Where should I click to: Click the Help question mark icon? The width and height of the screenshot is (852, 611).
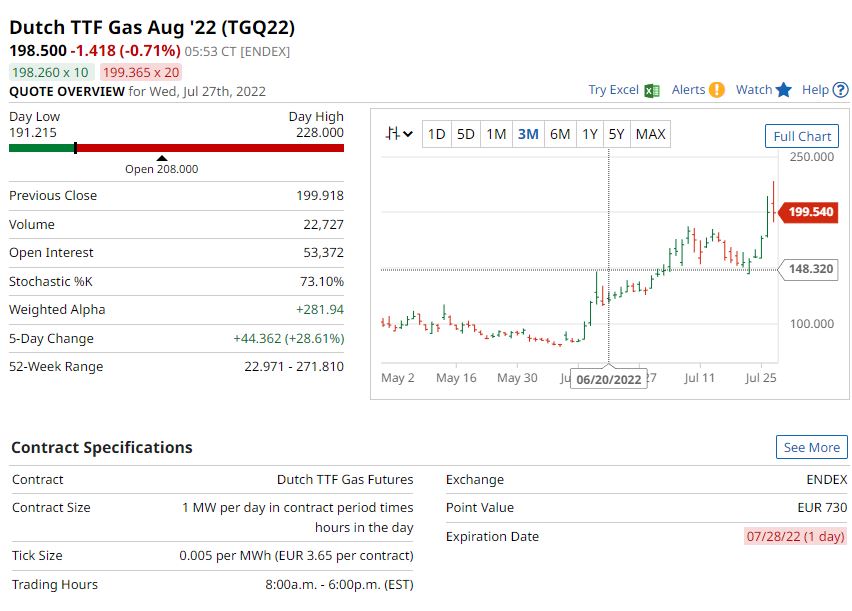(838, 90)
